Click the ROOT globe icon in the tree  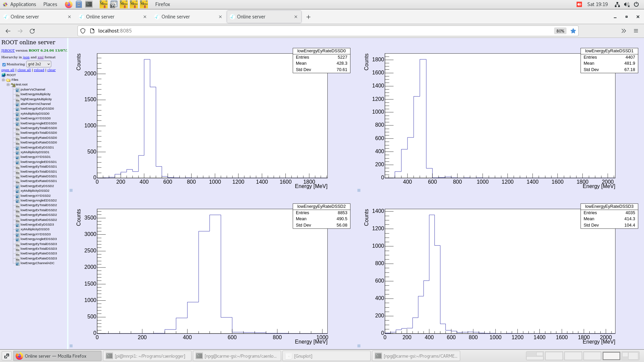click(4, 75)
